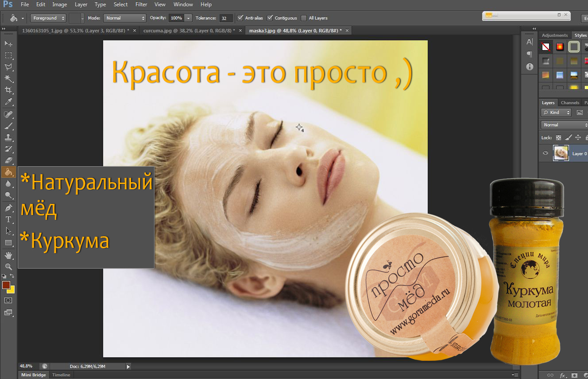Select the Crop tool
The width and height of the screenshot is (588, 379).
[x=8, y=90]
